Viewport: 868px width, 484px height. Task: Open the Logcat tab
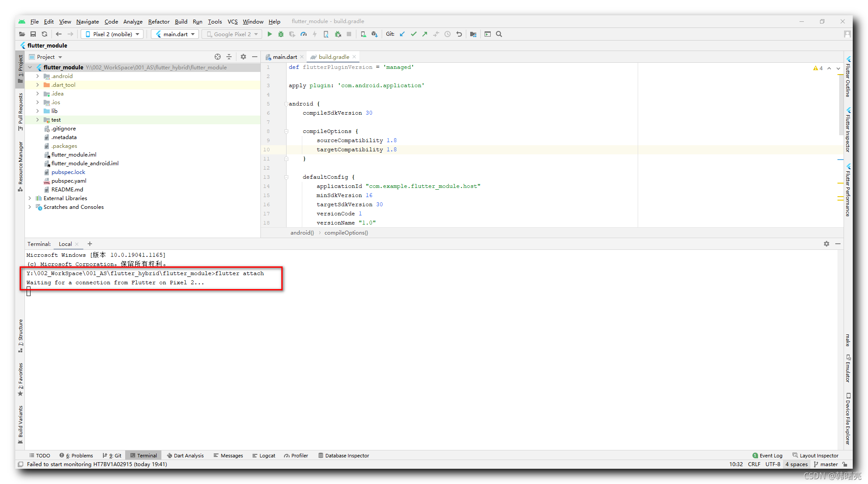pyautogui.click(x=267, y=455)
